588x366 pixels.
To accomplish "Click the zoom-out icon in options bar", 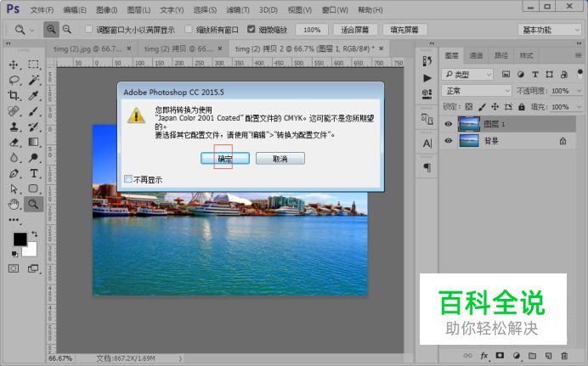I will point(67,29).
